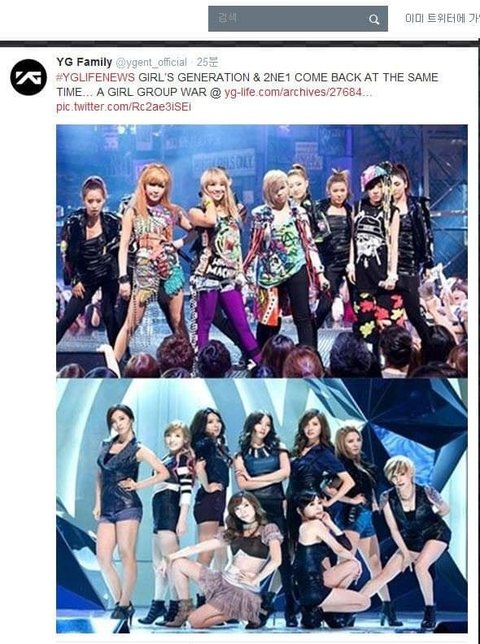The width and height of the screenshot is (480, 644).
Task: Expand the top 2NE1 stage photo
Action: pyautogui.click(x=262, y=251)
